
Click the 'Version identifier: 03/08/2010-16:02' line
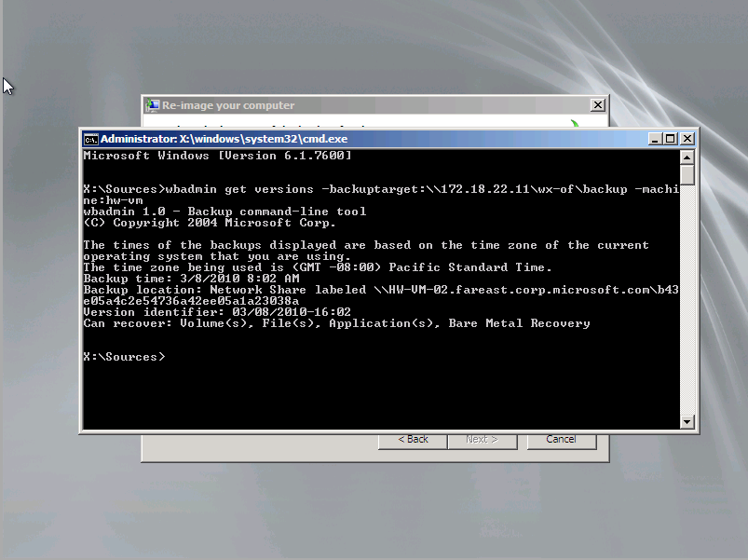pyautogui.click(x=217, y=312)
